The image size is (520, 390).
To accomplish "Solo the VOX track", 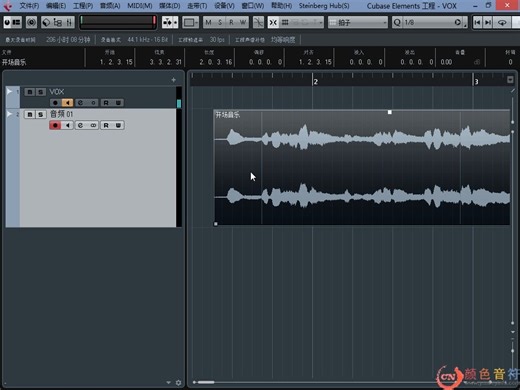I will click(40, 92).
